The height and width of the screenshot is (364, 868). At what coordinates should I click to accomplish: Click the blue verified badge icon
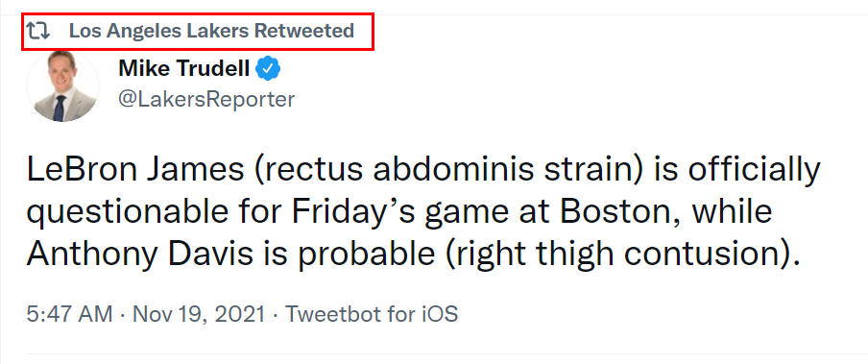[269, 69]
